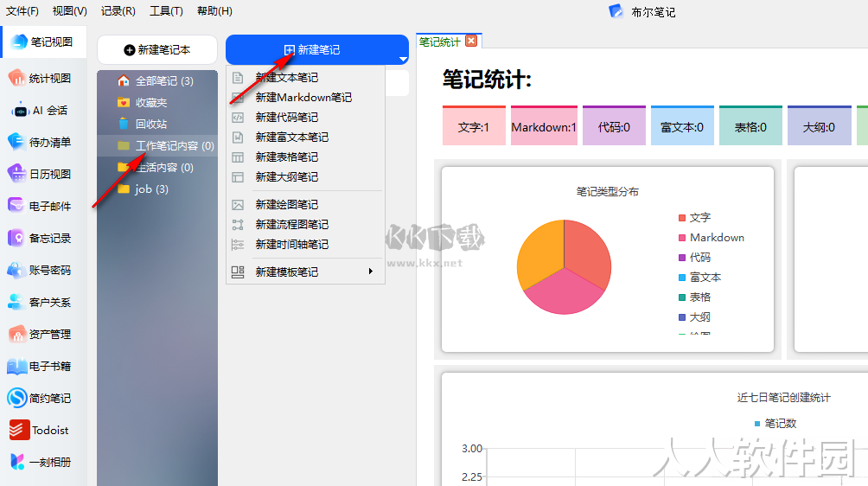Open the 账号密码 sidebar icon

click(x=16, y=270)
